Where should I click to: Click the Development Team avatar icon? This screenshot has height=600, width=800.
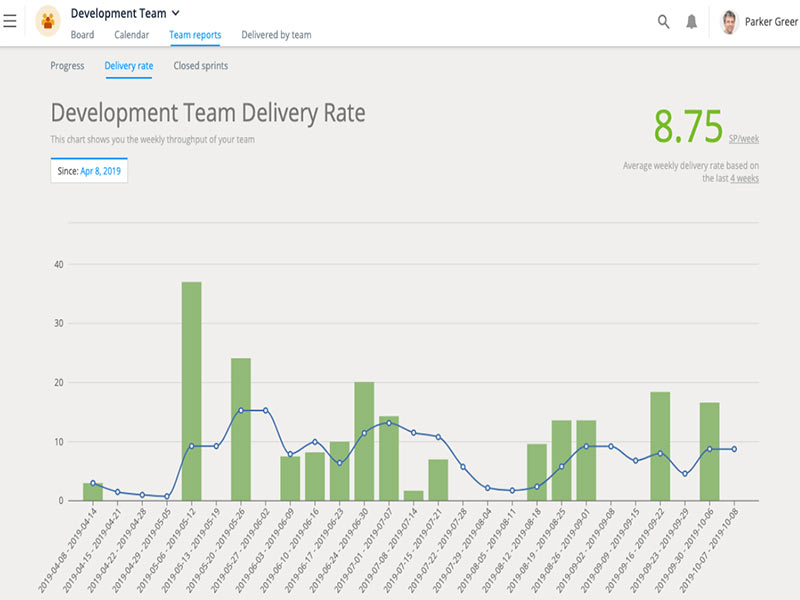tap(47, 21)
